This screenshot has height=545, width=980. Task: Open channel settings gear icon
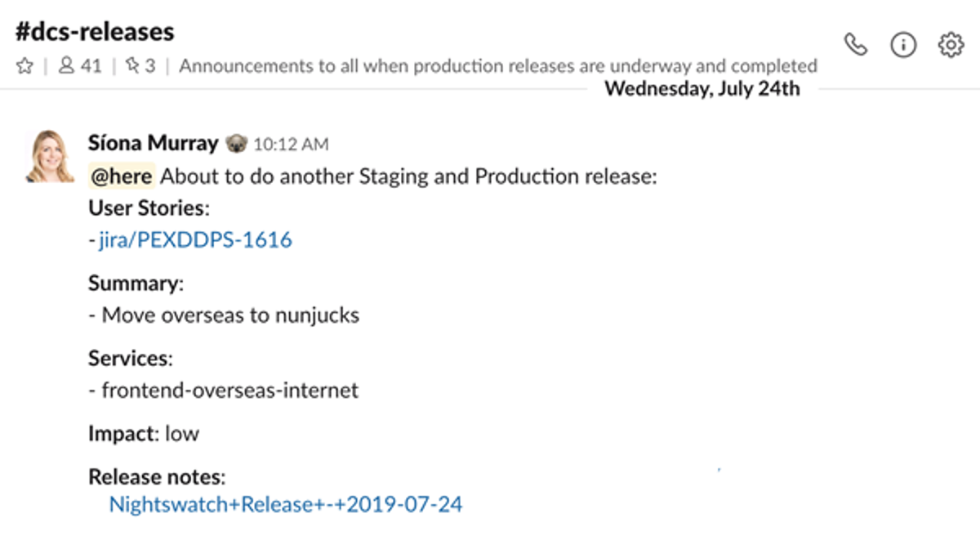click(x=951, y=46)
